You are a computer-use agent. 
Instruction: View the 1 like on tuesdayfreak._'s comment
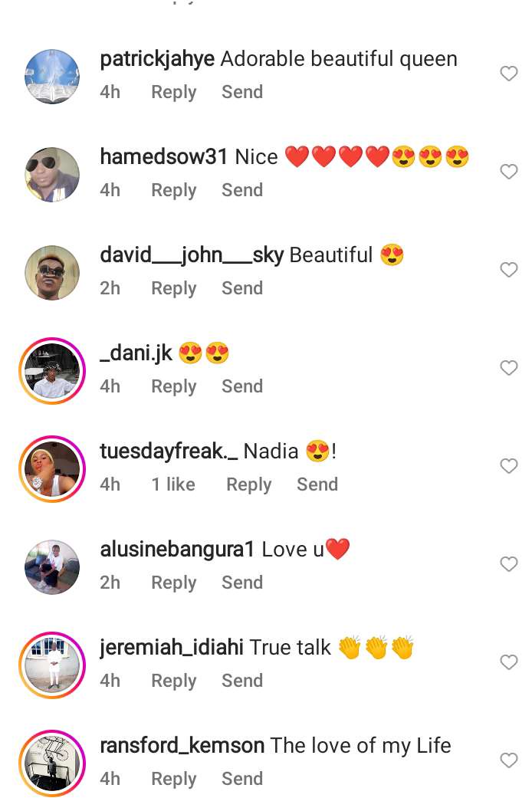point(173,484)
